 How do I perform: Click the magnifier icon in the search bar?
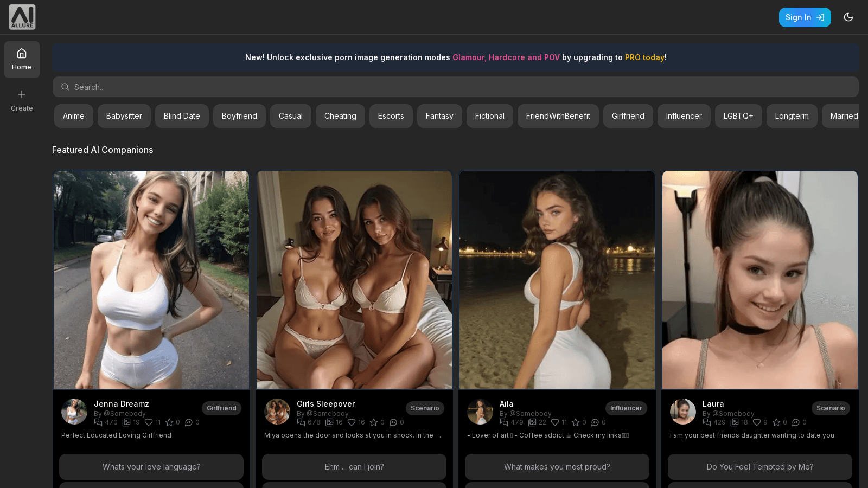coord(65,87)
